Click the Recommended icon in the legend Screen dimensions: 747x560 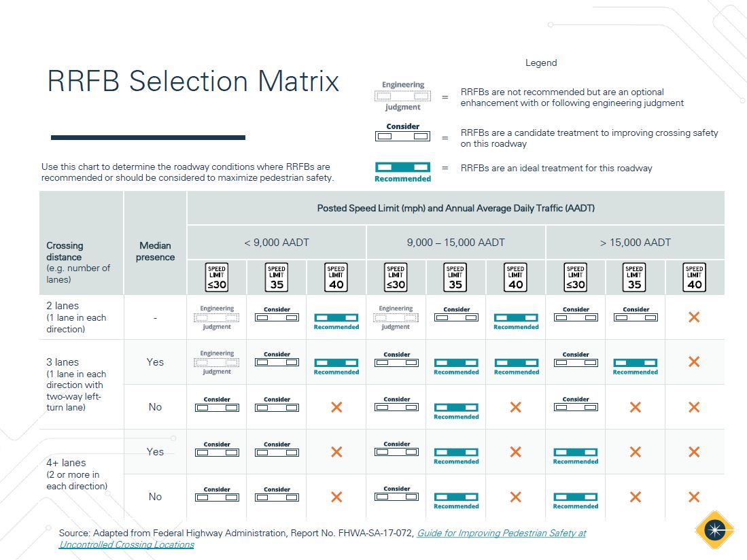pos(402,168)
